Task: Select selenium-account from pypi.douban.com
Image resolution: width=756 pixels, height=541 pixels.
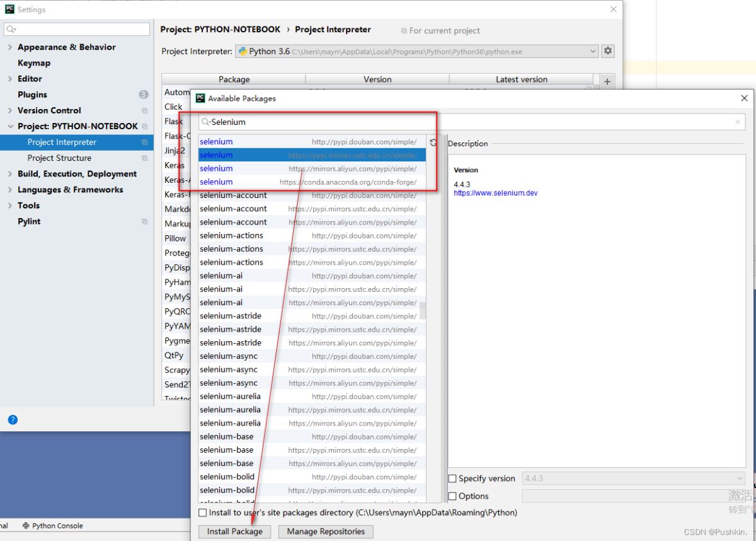Action: [x=312, y=195]
